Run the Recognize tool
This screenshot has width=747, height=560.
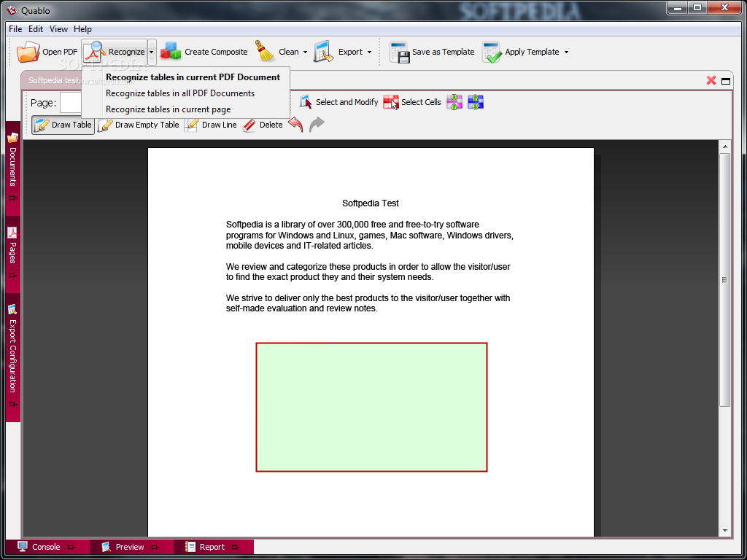pyautogui.click(x=114, y=52)
